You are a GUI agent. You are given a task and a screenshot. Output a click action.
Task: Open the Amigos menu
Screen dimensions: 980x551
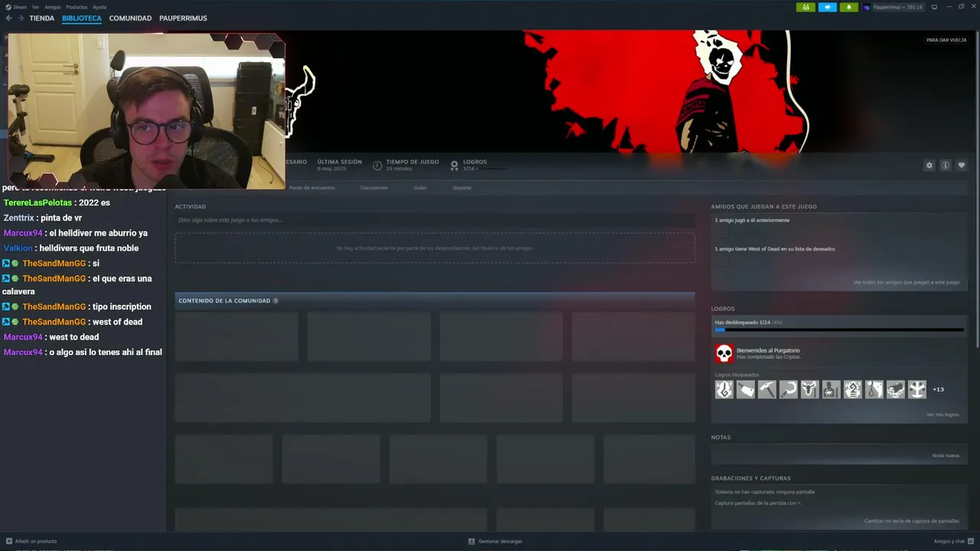pyautogui.click(x=53, y=7)
